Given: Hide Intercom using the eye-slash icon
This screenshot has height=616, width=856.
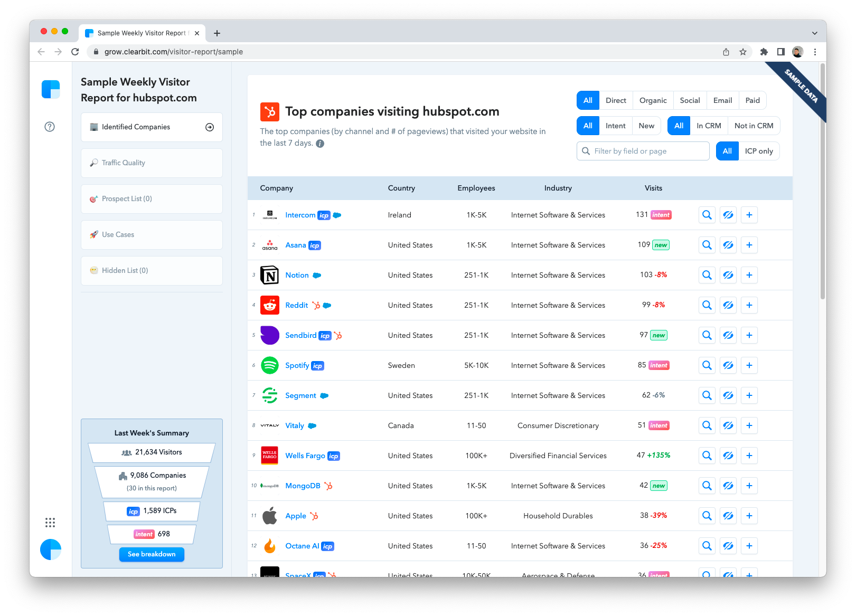Looking at the screenshot, I should (728, 215).
